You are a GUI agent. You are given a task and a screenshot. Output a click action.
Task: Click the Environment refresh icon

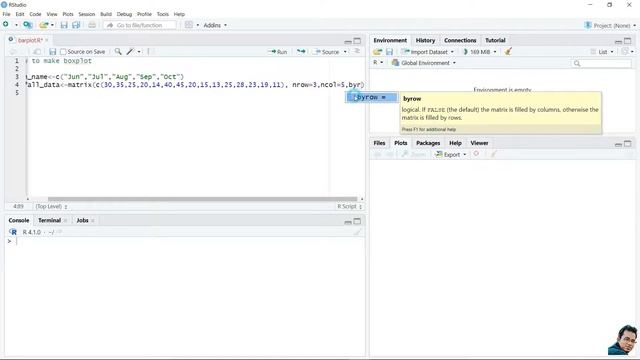click(624, 51)
